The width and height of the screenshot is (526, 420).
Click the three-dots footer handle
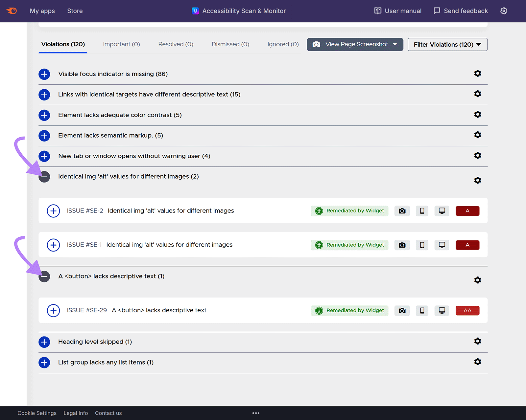coord(256,413)
